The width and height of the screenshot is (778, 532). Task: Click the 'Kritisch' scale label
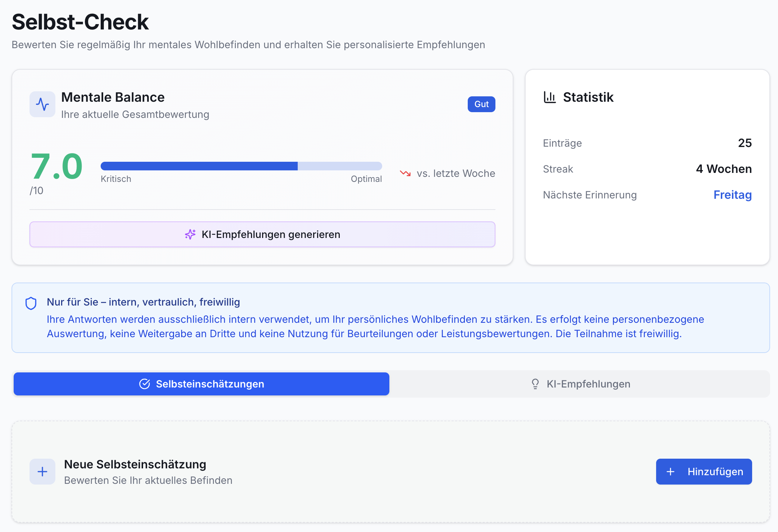(x=116, y=179)
